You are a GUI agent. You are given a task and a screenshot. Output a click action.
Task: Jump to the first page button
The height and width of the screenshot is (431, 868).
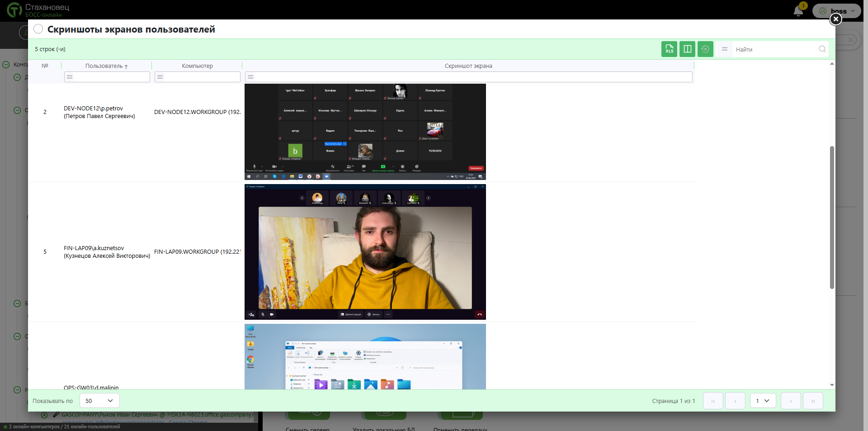(713, 401)
